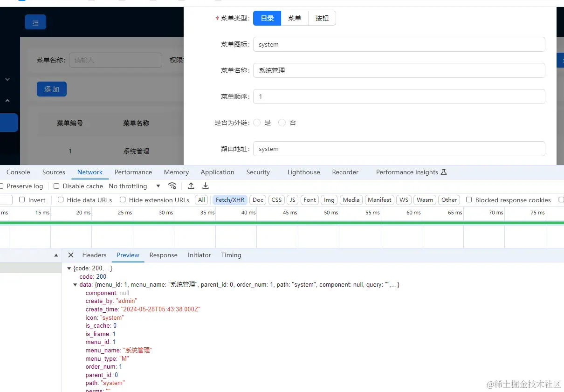564x392 pixels.
Task: Click the menu_type "M" property line
Action: pos(107,358)
